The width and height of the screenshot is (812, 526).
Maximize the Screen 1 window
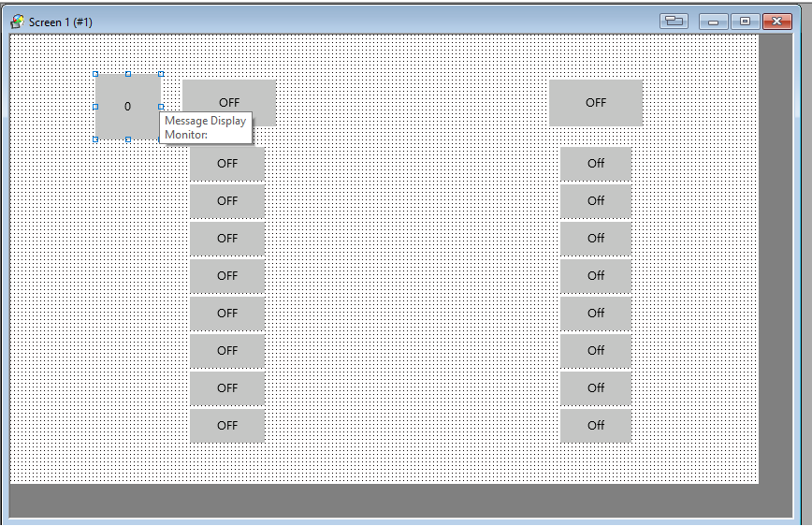tap(745, 22)
